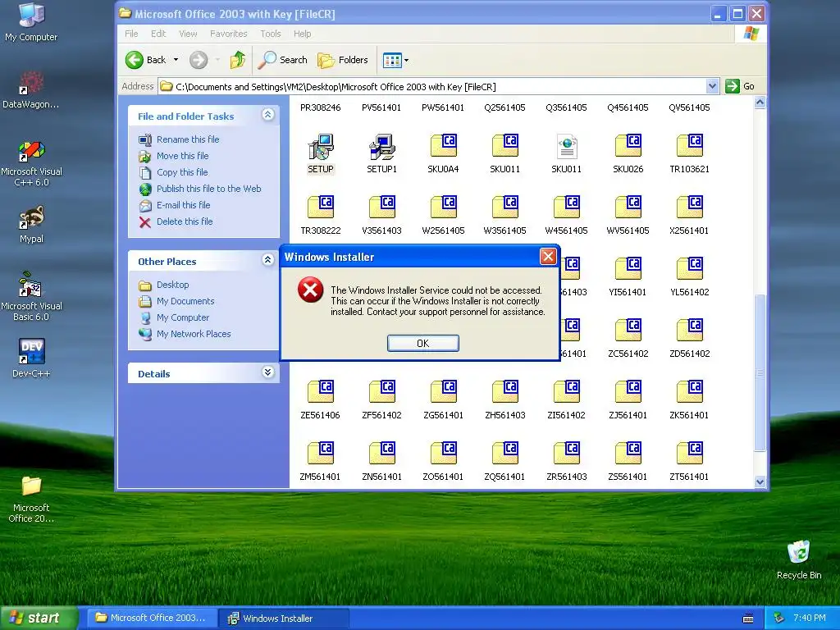840x630 pixels.
Task: Open the Start menu
Action: (39, 618)
